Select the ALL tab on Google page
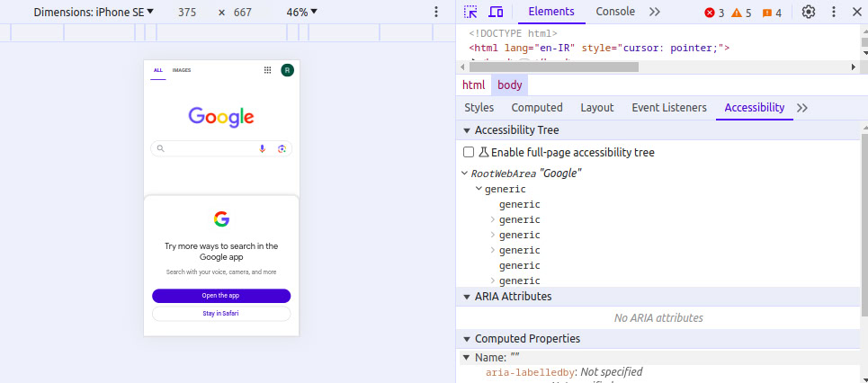This screenshot has height=383, width=868. tap(158, 70)
